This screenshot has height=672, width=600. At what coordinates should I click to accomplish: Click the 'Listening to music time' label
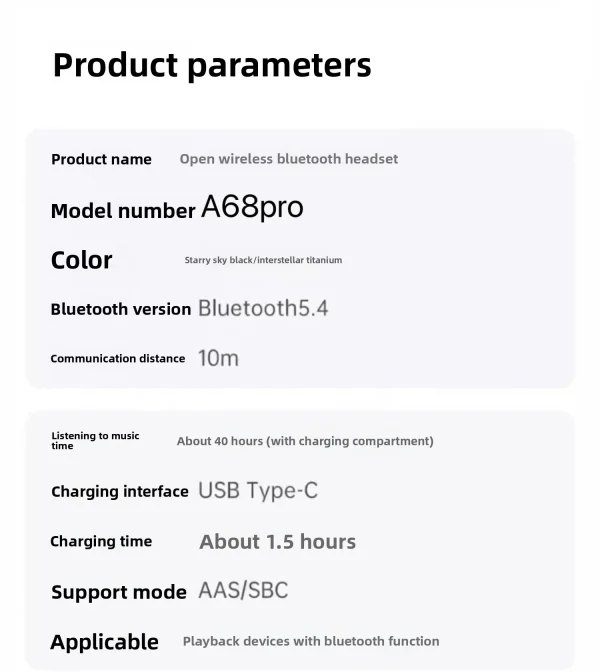95,441
